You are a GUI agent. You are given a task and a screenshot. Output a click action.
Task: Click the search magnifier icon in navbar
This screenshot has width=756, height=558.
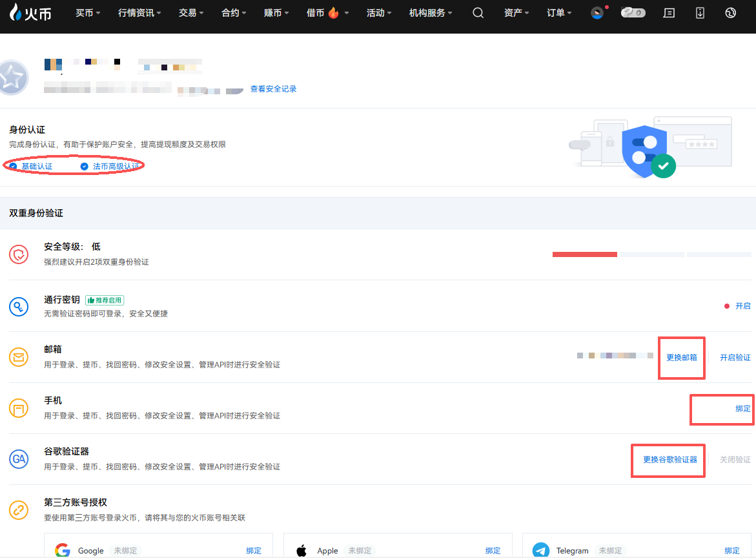click(478, 13)
